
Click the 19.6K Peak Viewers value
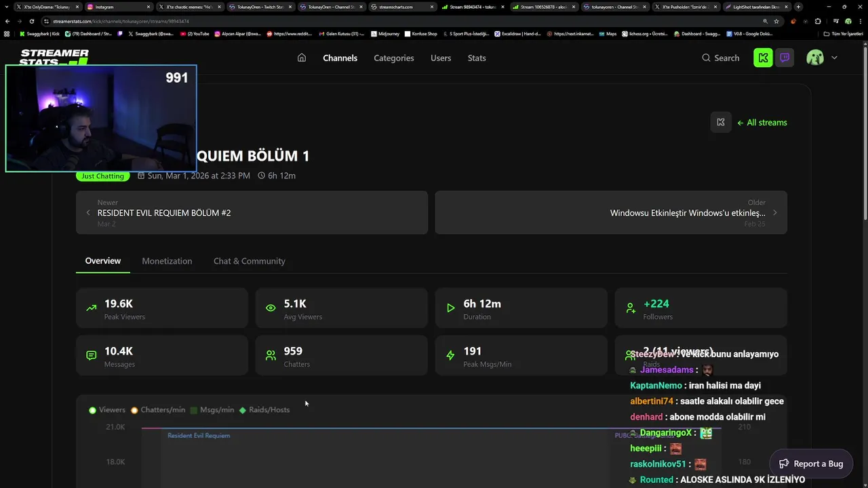pos(119,304)
